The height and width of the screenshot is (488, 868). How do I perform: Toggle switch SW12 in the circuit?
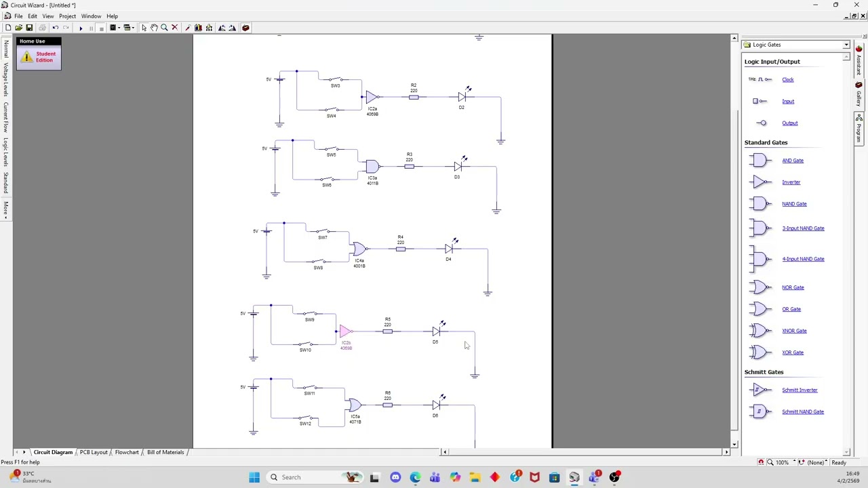pyautogui.click(x=305, y=418)
